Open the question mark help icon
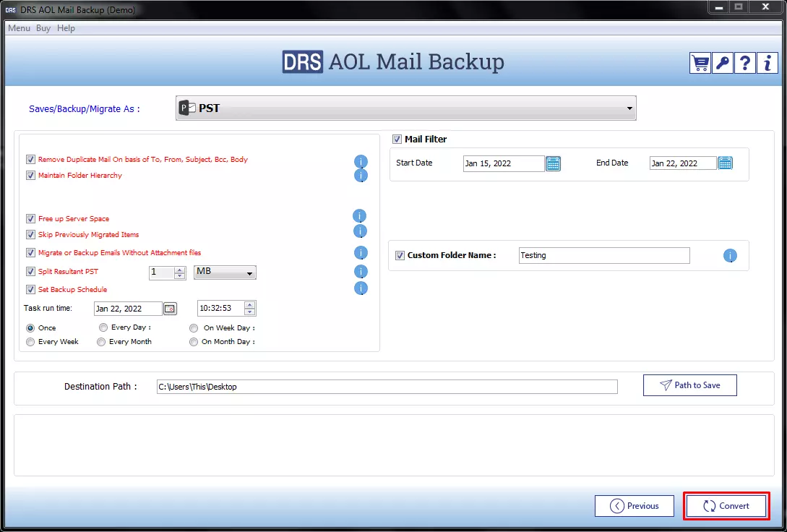Image resolution: width=787 pixels, height=532 pixels. (745, 63)
